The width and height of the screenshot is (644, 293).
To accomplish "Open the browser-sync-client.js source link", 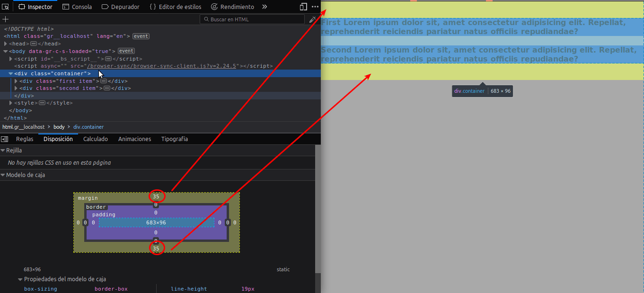I will pos(161,66).
